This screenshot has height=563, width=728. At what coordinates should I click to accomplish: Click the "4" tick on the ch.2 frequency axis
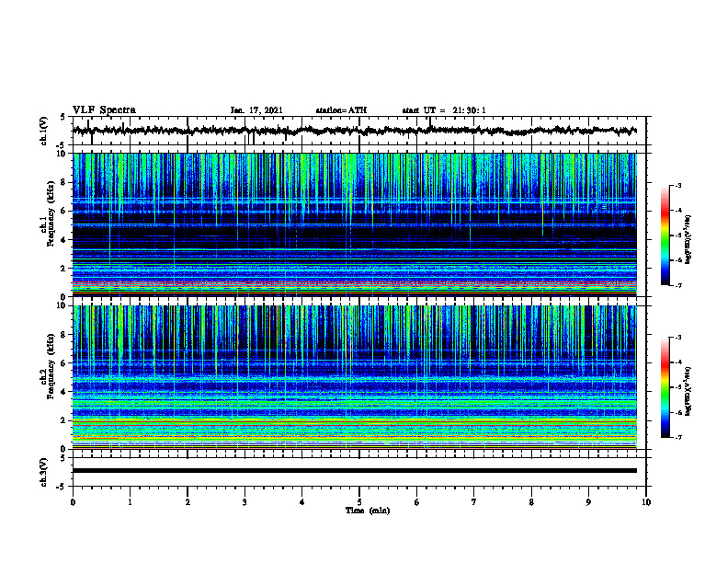click(63, 392)
